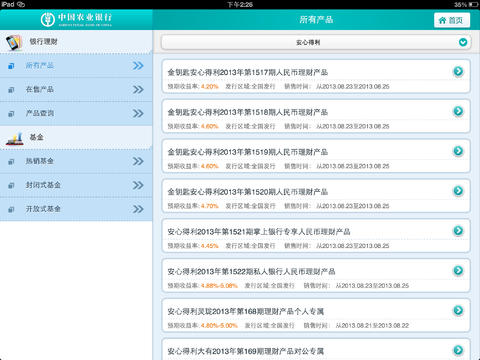Click the house icon in 首页 button

coord(442,20)
